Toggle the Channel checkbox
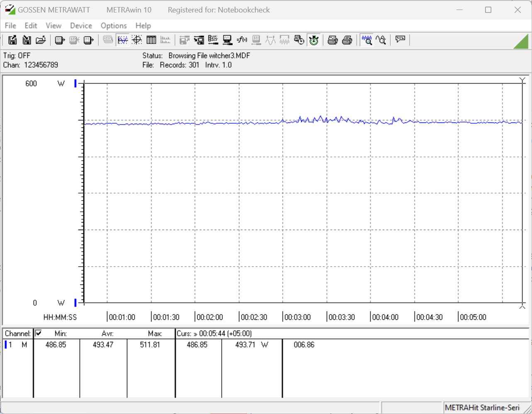This screenshot has height=414, width=532. click(x=39, y=333)
